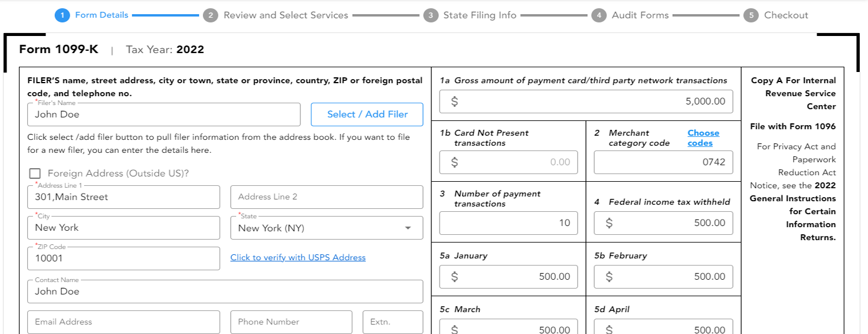Click the Tax Year: 2022 text
Screen dimensions: 868x334
[x=165, y=50]
